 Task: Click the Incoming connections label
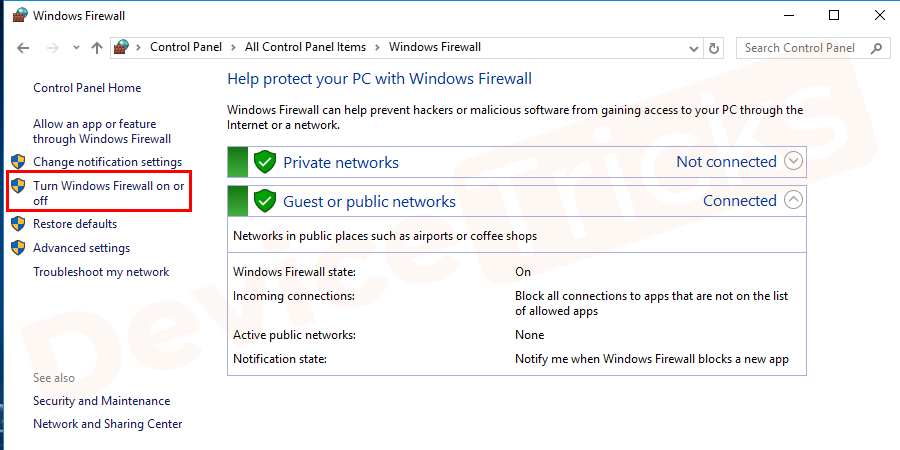pos(294,296)
